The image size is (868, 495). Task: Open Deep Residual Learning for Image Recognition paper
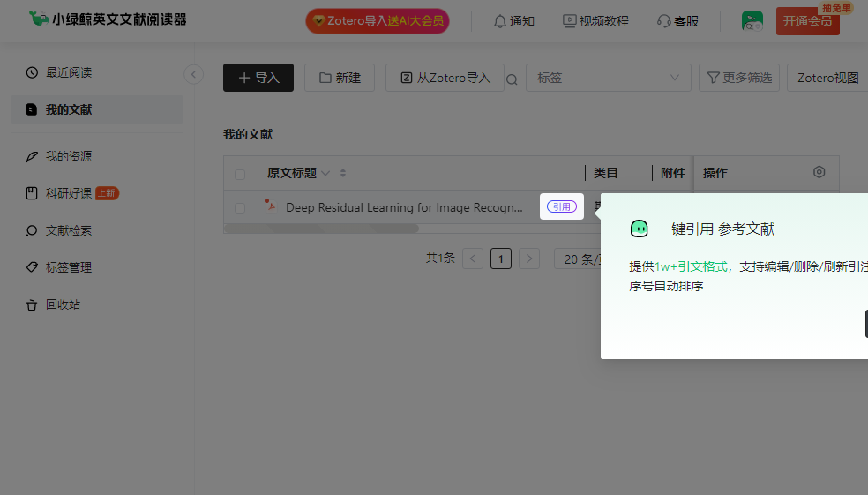click(404, 207)
